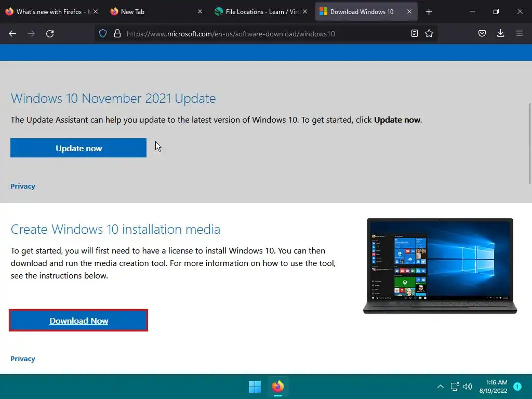Click Windows 10 November 2021 Update heading
Screen dimensions: 532x399
click(113, 98)
